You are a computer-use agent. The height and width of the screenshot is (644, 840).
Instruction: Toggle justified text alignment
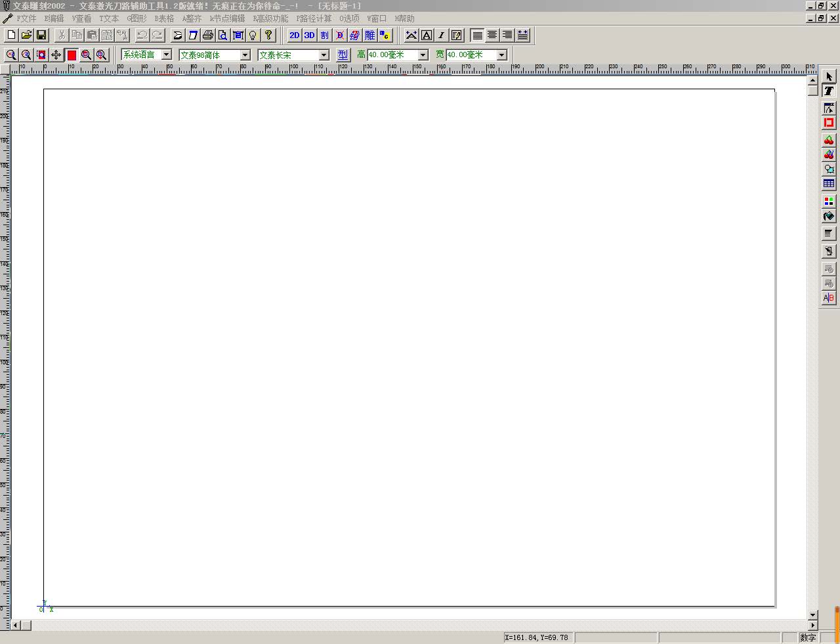coord(522,35)
